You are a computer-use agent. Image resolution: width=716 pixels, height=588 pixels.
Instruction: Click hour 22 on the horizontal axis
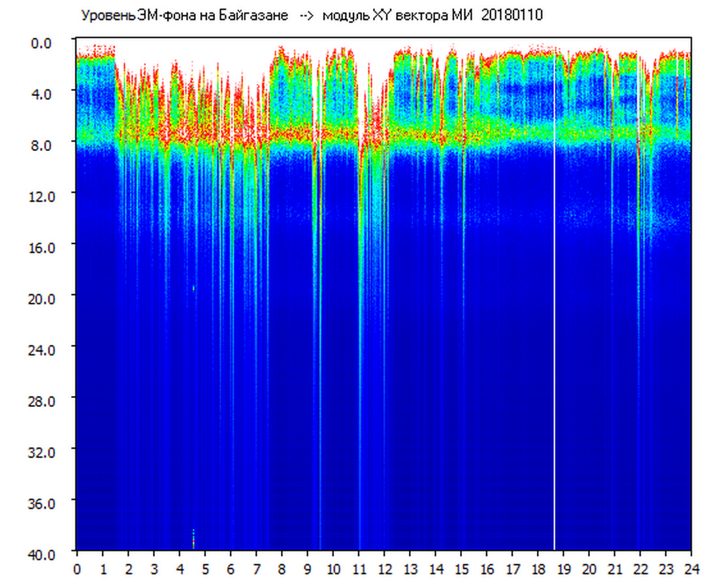pyautogui.click(x=640, y=569)
